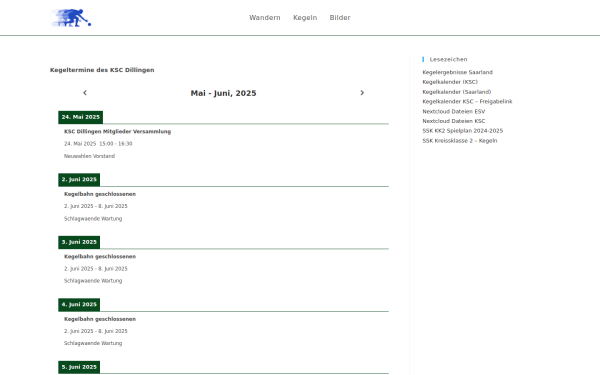Screen dimensions: 600x375
Task: Select the 24. Mai 2025 date label
Action: pyautogui.click(x=80, y=117)
